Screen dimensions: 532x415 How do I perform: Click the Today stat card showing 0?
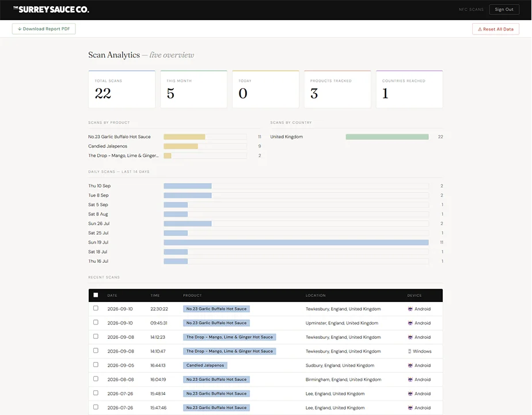pos(265,89)
